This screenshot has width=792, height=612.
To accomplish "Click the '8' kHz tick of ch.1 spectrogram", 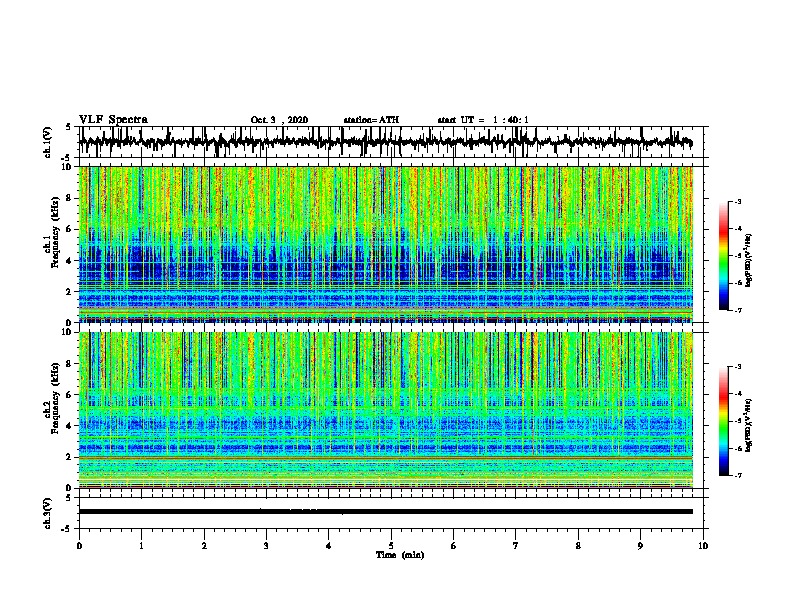I will click(69, 198).
